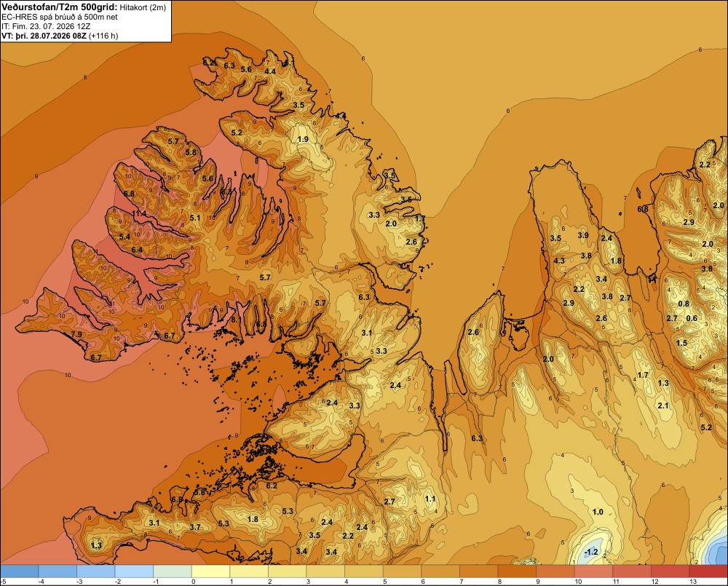Click the legend swatch between 12 and 13
This screenshot has width=728, height=586.
pos(670,571)
